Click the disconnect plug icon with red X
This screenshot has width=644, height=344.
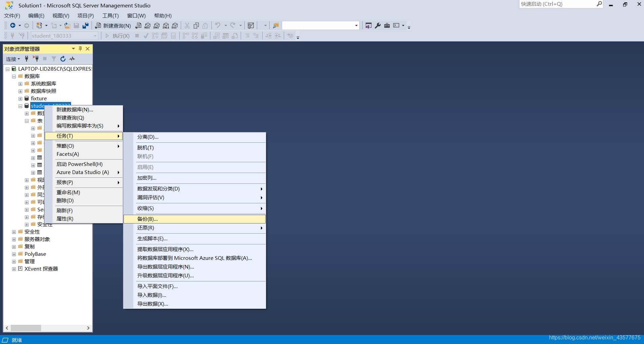[x=36, y=59]
